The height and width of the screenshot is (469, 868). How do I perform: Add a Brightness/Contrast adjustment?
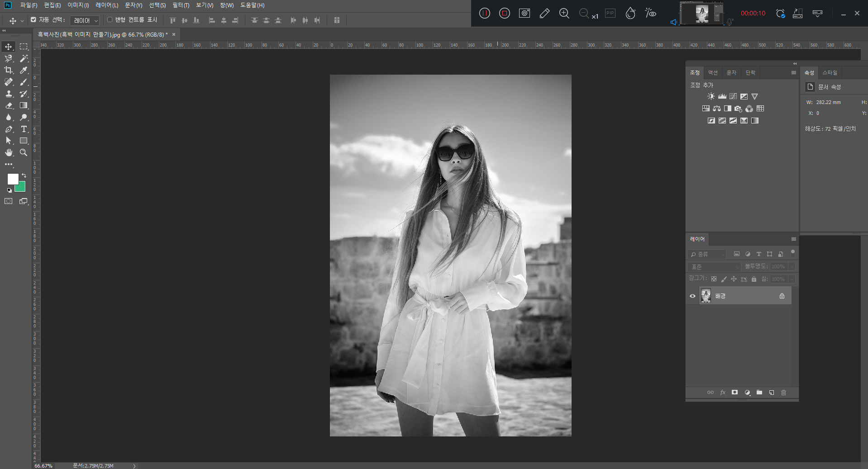click(x=711, y=96)
